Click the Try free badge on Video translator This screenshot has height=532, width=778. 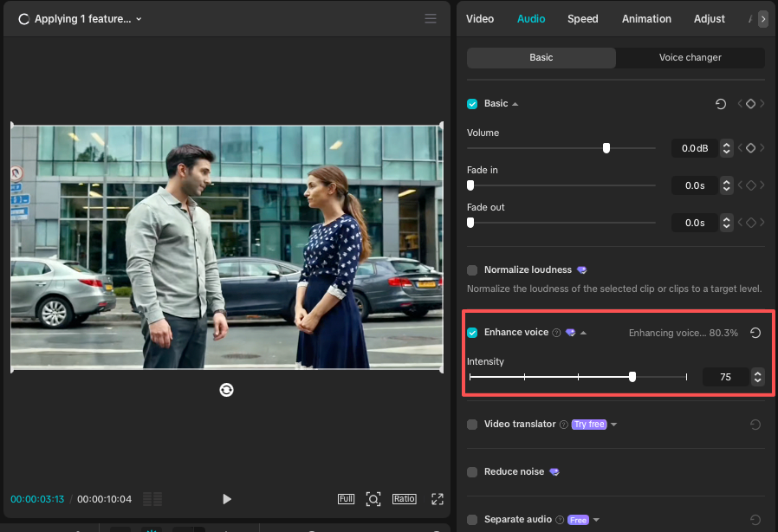click(x=589, y=425)
